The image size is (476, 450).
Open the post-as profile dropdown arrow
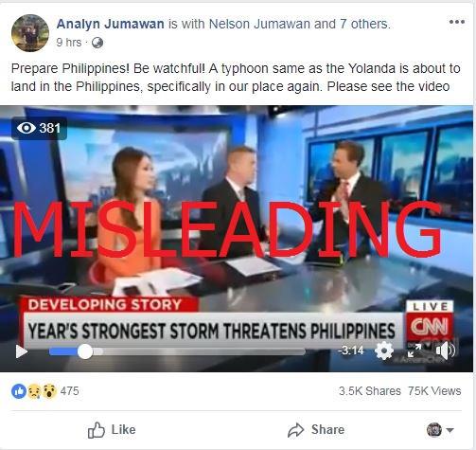(450, 430)
